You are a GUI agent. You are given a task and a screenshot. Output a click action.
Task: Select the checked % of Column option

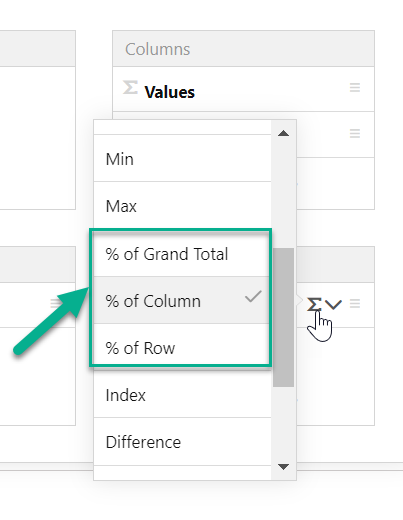(183, 300)
